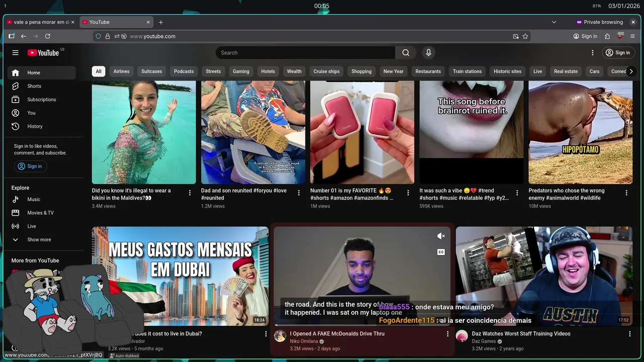Open options for cost to live in Dubai video

tap(266, 334)
